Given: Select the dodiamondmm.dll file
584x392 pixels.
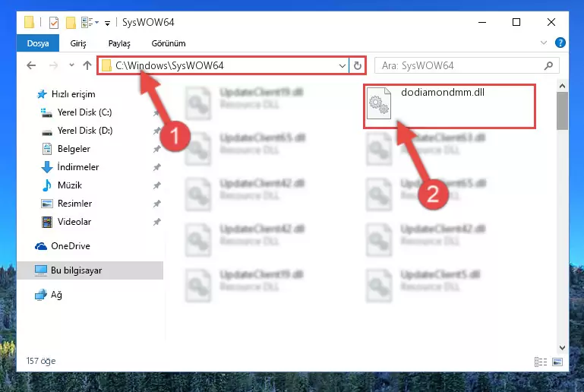Looking at the screenshot, I should (449, 106).
